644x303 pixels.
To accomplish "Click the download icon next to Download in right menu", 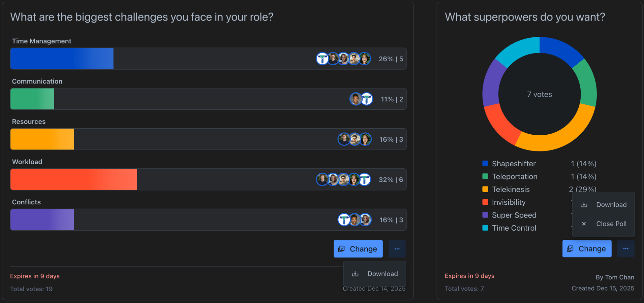I will coord(583,204).
